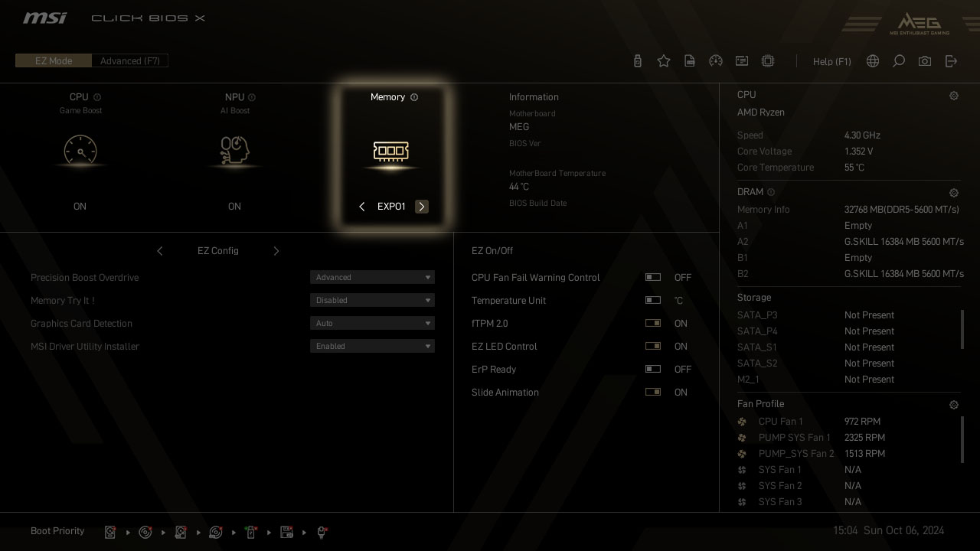Open the search magnifier icon
This screenshot has height=551, width=980.
(x=899, y=61)
